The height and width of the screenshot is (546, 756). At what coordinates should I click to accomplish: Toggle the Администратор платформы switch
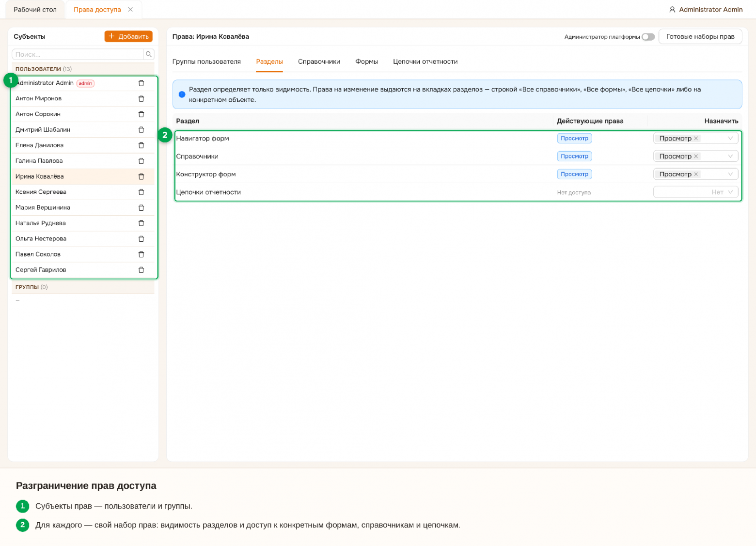pos(648,37)
